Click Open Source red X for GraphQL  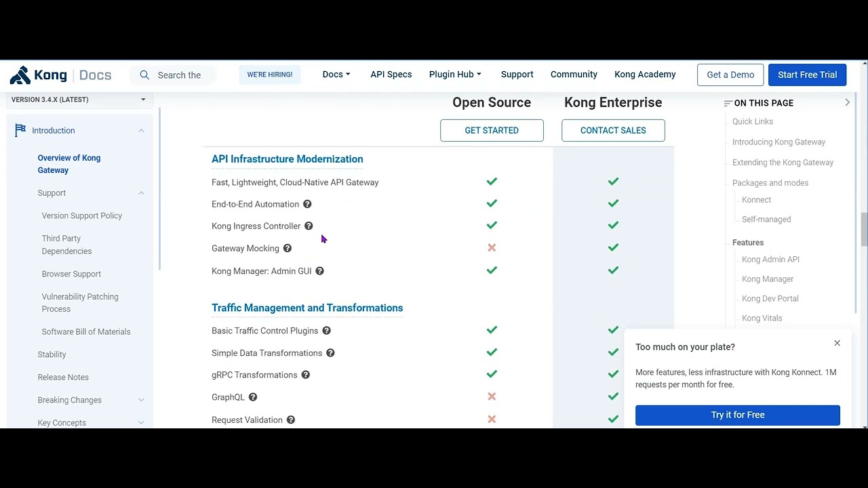tap(492, 396)
